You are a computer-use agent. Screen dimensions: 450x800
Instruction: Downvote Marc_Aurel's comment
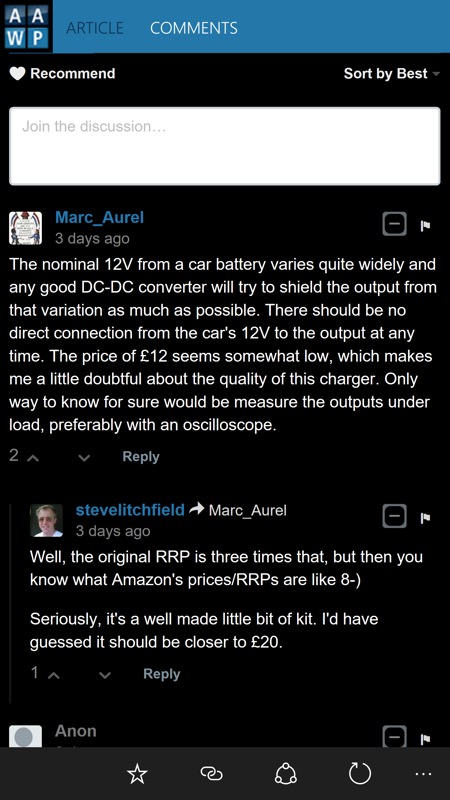84,458
